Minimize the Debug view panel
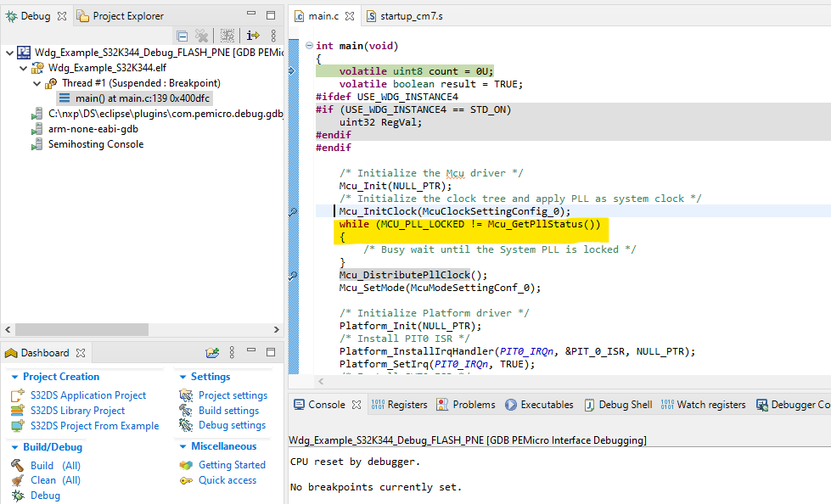Screen dimensions: 831x504 click(x=251, y=14)
